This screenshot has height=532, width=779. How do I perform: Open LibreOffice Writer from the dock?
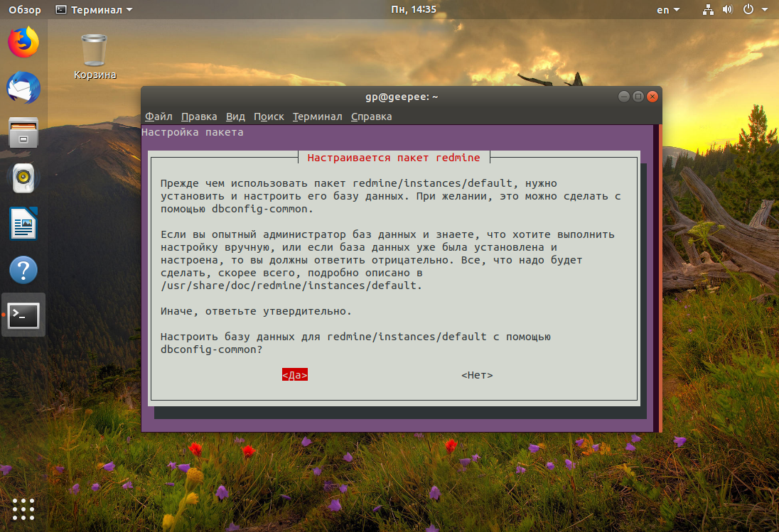pyautogui.click(x=23, y=223)
